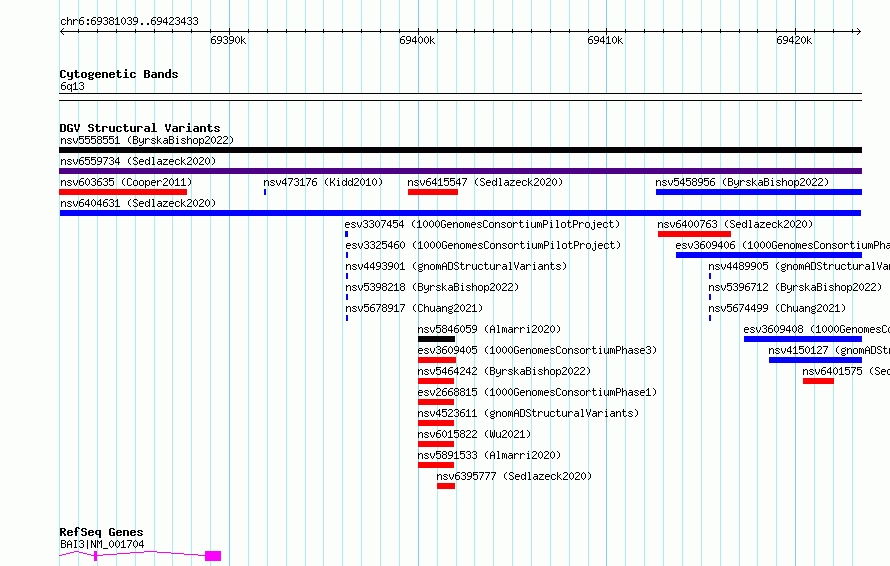Click the blue bar under nsv4150127

816,360
